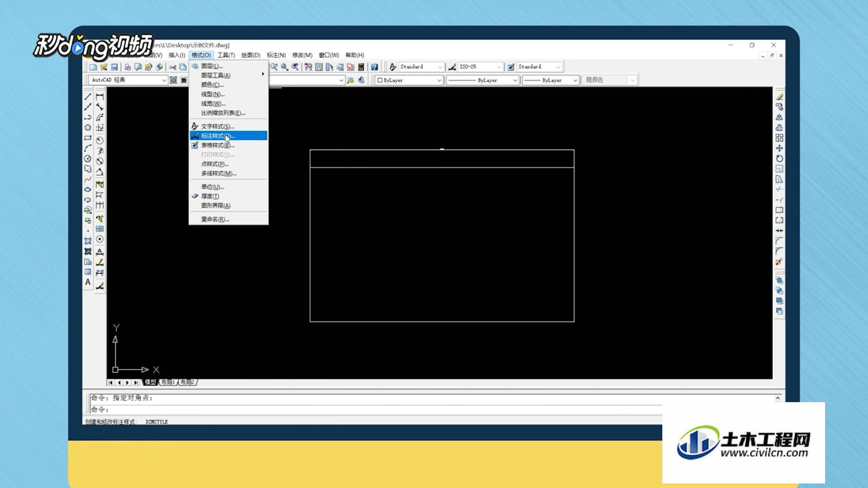Screen dimensions: 868x488
Task: Expand the 图层工具(A) submenu
Action: 228,75
